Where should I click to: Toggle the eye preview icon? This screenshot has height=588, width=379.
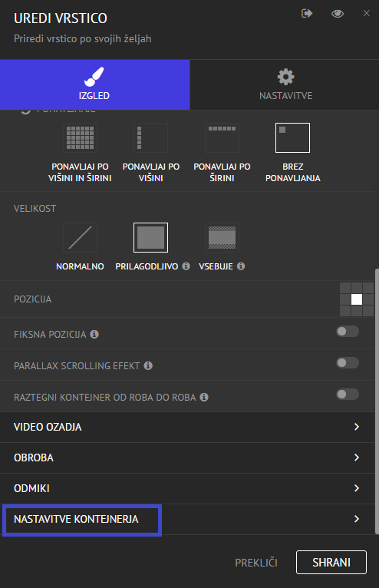[x=338, y=14]
